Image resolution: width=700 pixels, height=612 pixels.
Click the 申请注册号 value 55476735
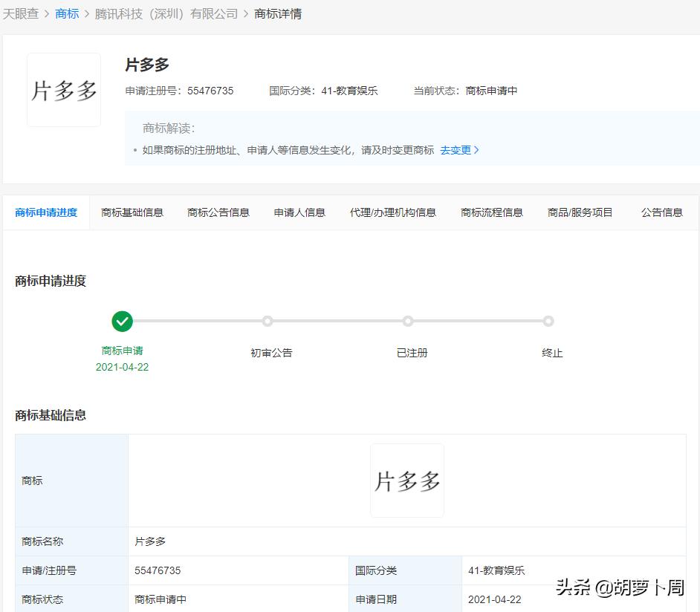point(210,90)
